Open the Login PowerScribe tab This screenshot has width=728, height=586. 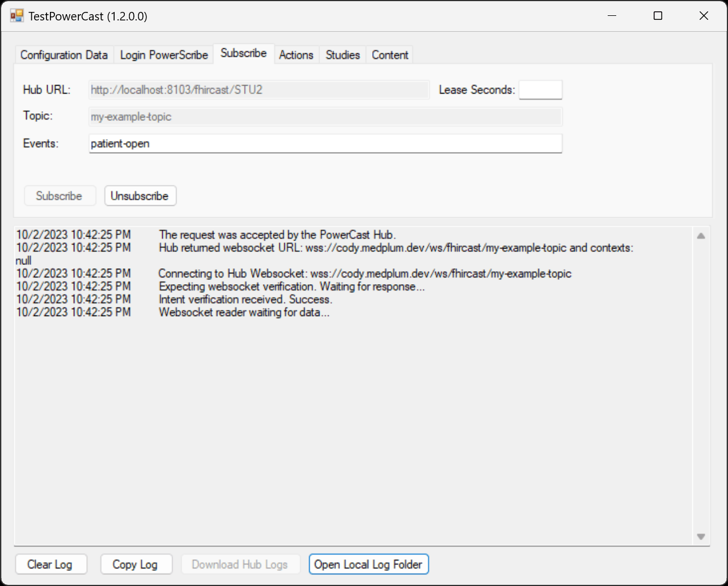pos(164,55)
